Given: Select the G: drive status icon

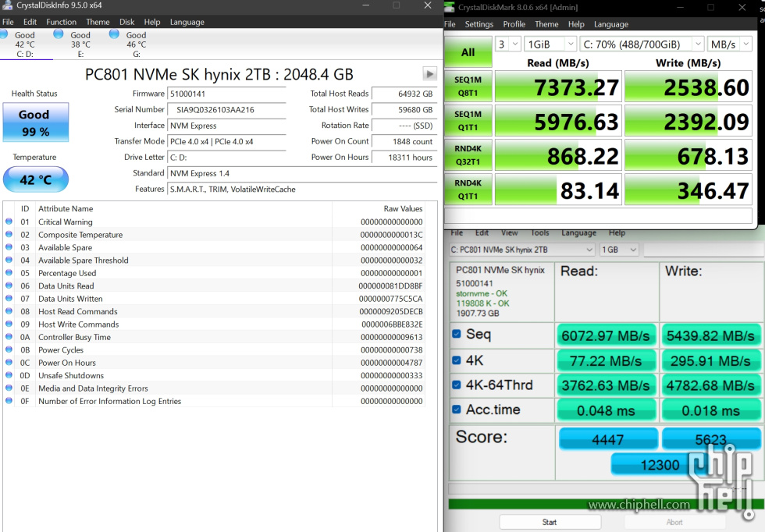Looking at the screenshot, I should 114,34.
